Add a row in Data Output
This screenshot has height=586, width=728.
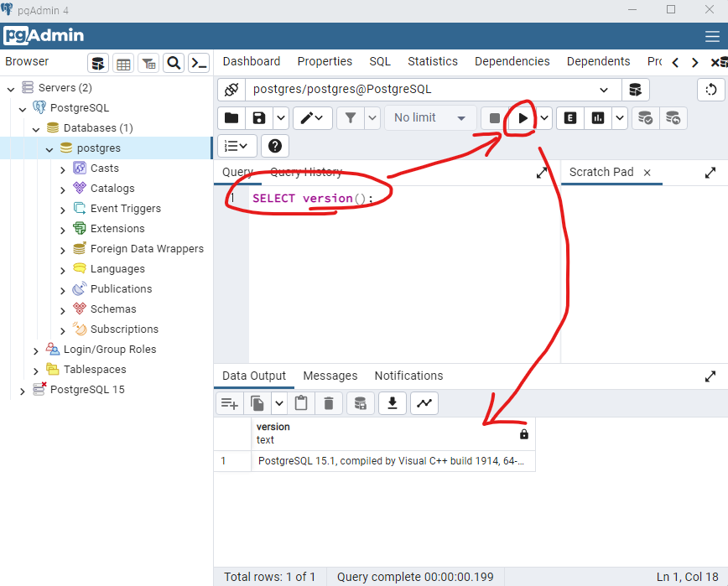pos(229,403)
